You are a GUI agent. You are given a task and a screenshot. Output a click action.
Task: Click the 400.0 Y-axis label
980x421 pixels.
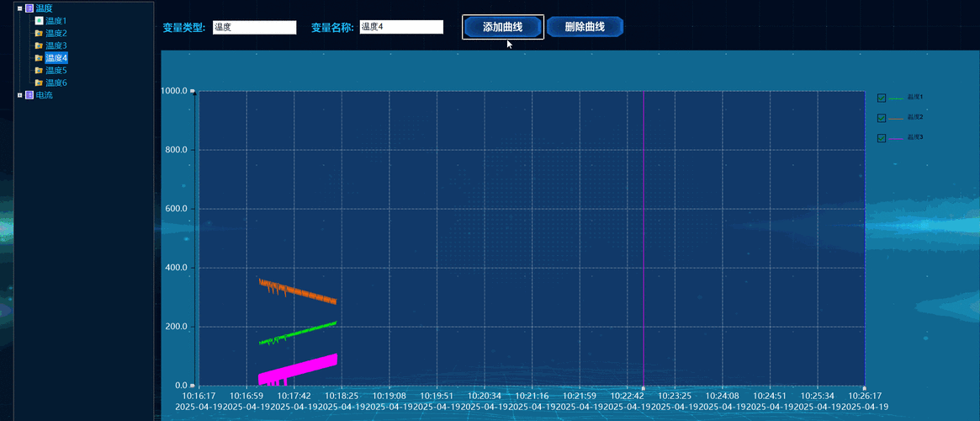(x=177, y=268)
